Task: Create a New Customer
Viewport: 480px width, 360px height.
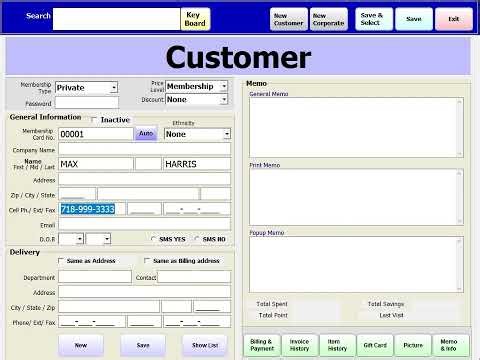Action: (x=289, y=19)
